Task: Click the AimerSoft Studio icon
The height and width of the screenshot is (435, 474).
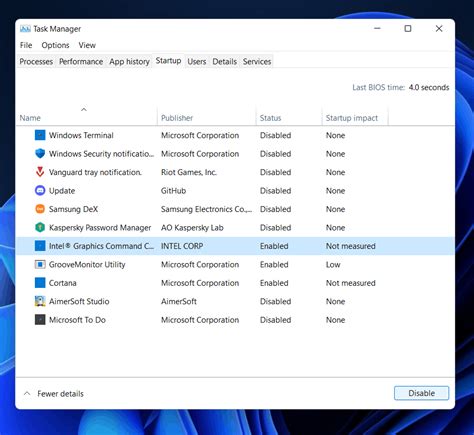Action: tap(40, 301)
